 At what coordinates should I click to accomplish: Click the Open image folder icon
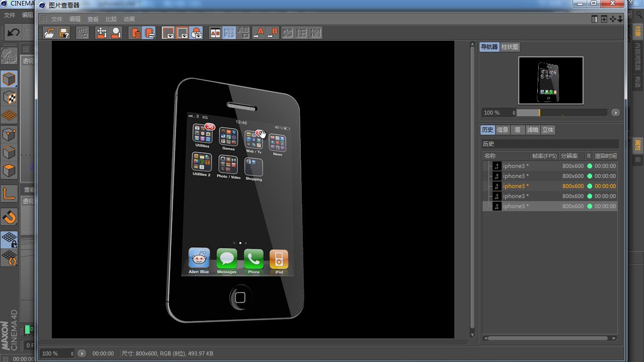point(49,33)
